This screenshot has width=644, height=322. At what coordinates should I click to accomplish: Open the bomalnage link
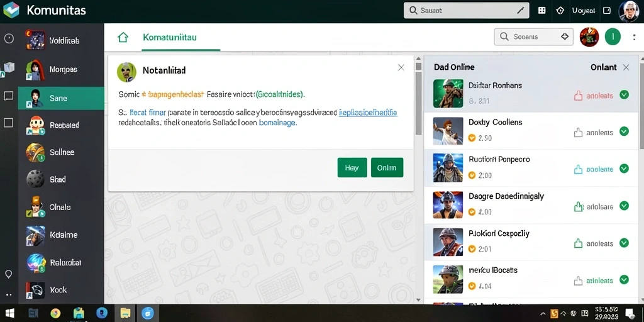[277, 123]
